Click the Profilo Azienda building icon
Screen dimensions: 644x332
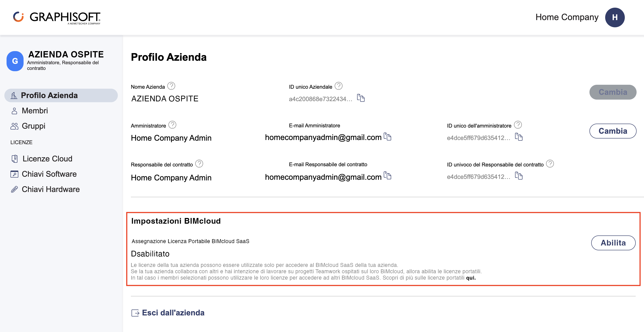[x=14, y=95]
